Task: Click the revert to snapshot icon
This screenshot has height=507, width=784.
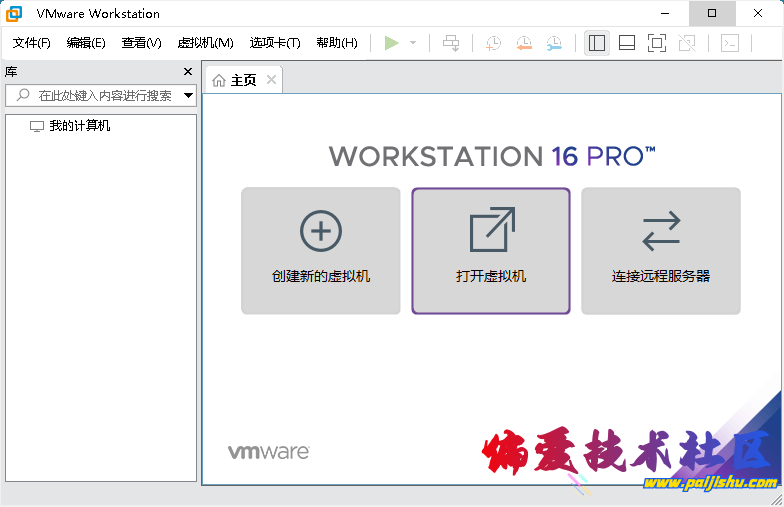Action: (x=524, y=43)
